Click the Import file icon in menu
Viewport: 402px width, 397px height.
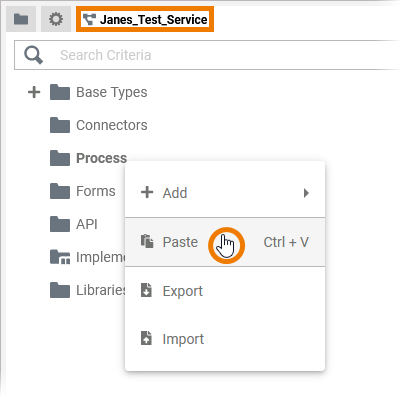(x=146, y=338)
